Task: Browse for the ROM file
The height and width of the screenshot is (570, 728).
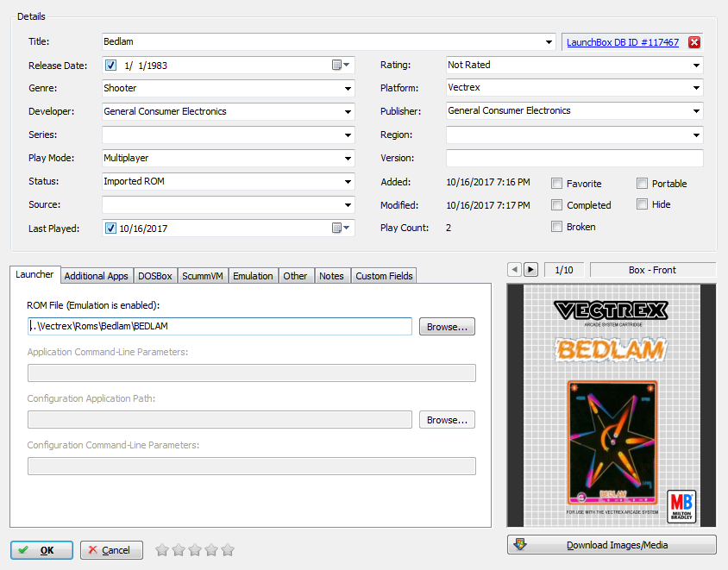Action: tap(447, 327)
